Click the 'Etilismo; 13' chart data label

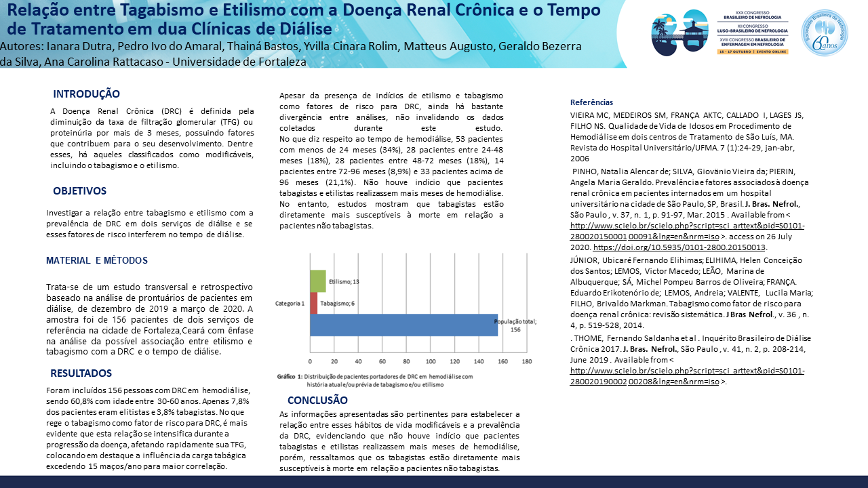tap(344, 281)
